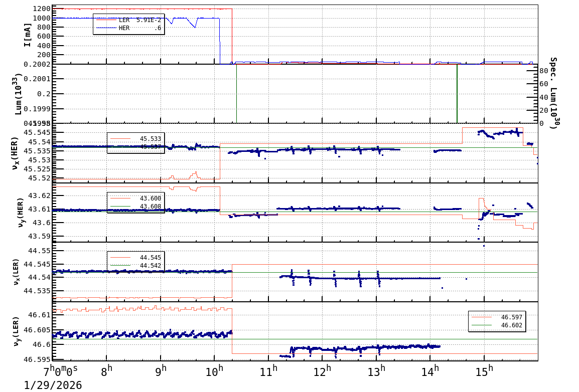Select the 45.533 red legend entry
The image size is (579, 392).
click(x=135, y=139)
